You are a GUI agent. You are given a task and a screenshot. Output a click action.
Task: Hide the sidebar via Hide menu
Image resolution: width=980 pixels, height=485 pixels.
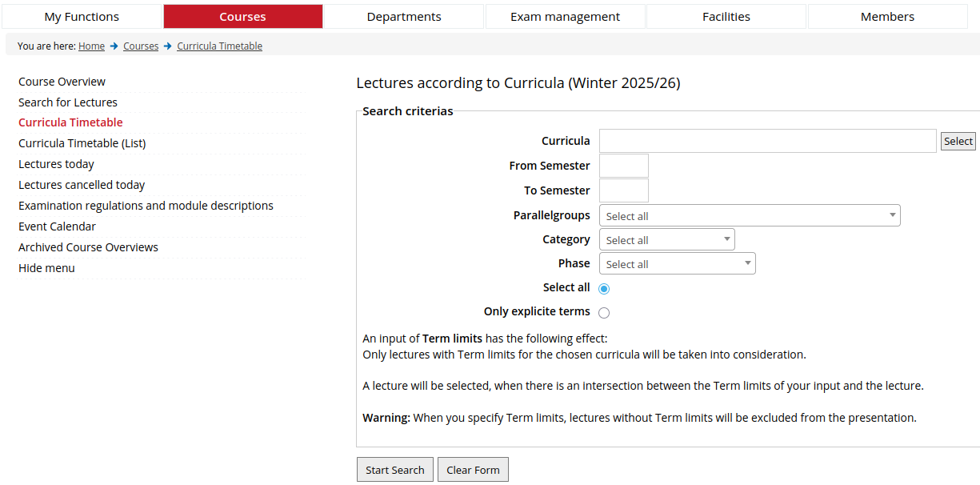click(x=46, y=267)
